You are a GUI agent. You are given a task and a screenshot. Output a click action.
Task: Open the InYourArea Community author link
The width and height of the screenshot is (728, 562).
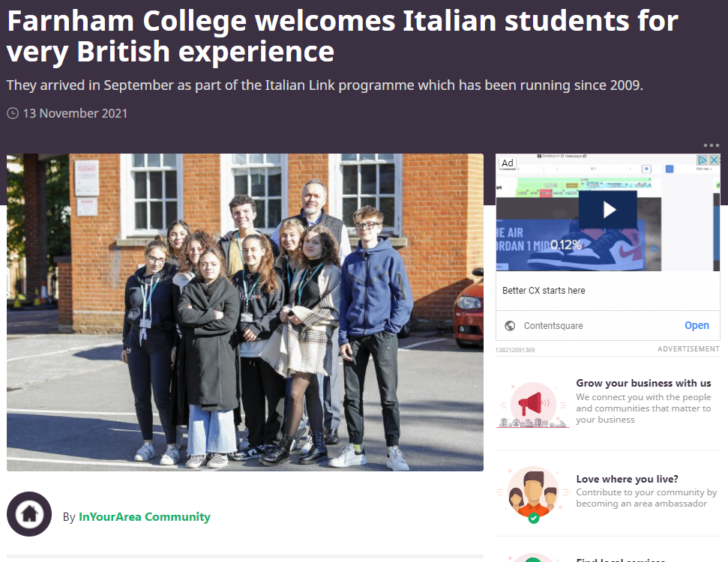point(145,516)
